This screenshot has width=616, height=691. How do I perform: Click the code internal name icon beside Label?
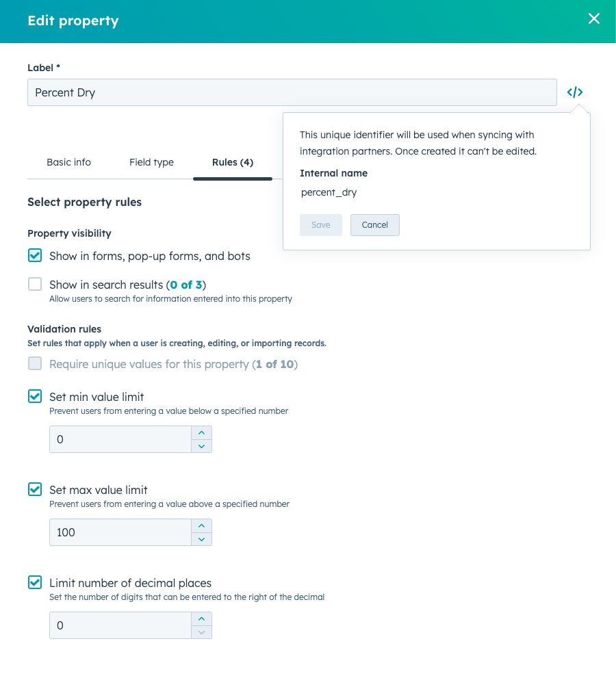(574, 92)
